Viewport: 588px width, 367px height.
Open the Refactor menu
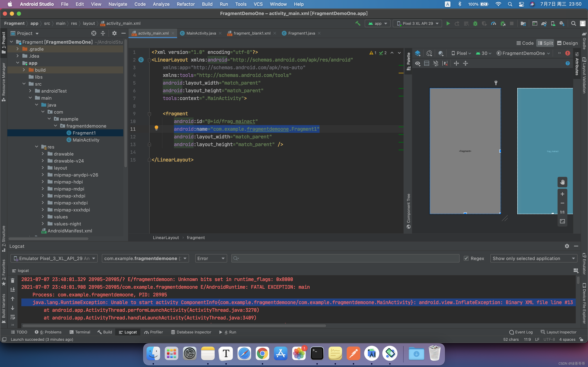[186, 4]
